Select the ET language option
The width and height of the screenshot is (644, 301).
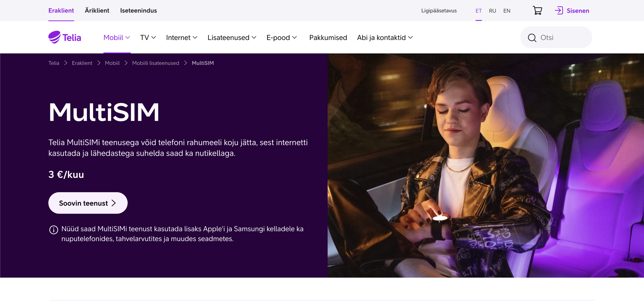click(x=479, y=11)
